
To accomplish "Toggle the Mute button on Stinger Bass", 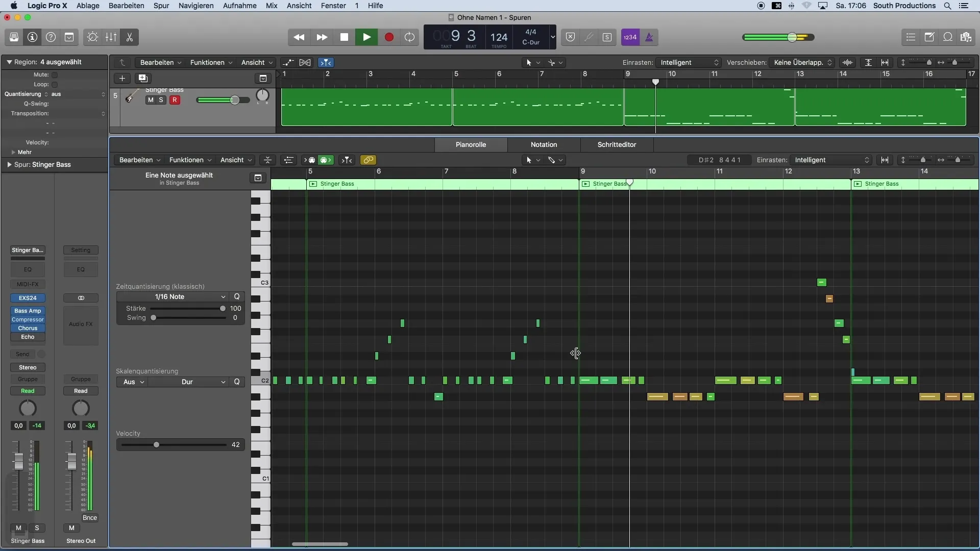I will pyautogui.click(x=150, y=99).
